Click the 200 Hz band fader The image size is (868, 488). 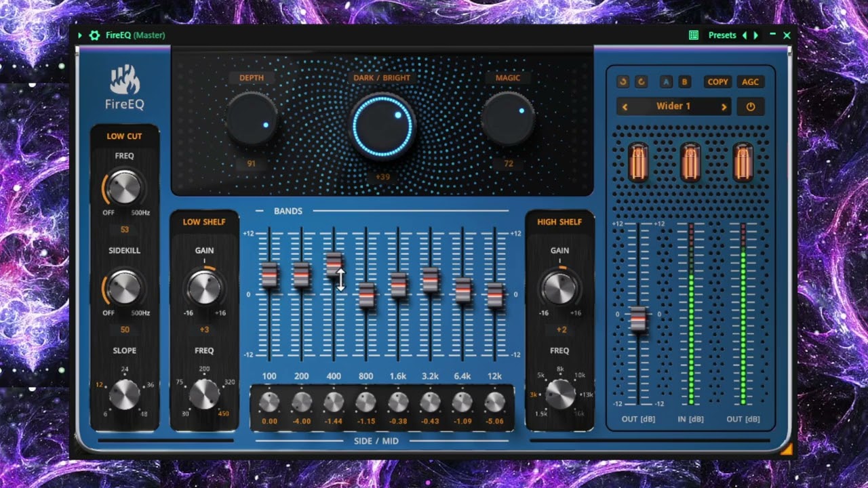302,274
